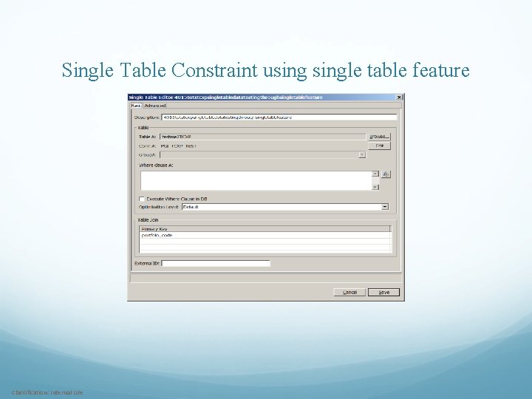
Task: Click the Primary Key column header
Action: 265,229
